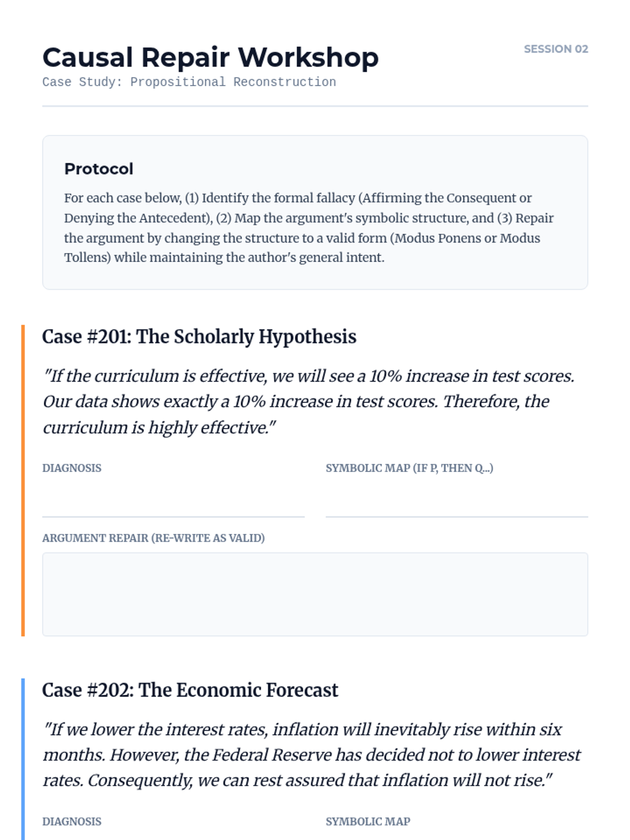Click the interest rates inflation argument quote
This screenshot has width=630, height=840.
pyautogui.click(x=312, y=755)
